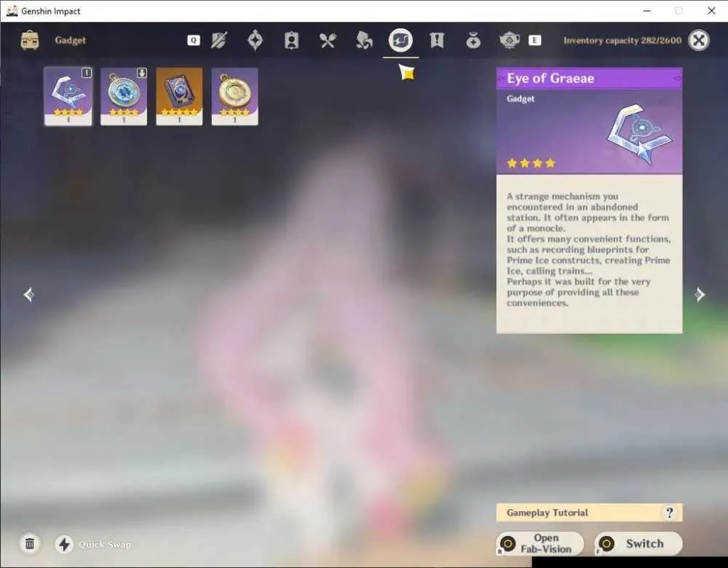728x568 pixels.
Task: Open the Weapons inventory tab
Action: [218, 40]
